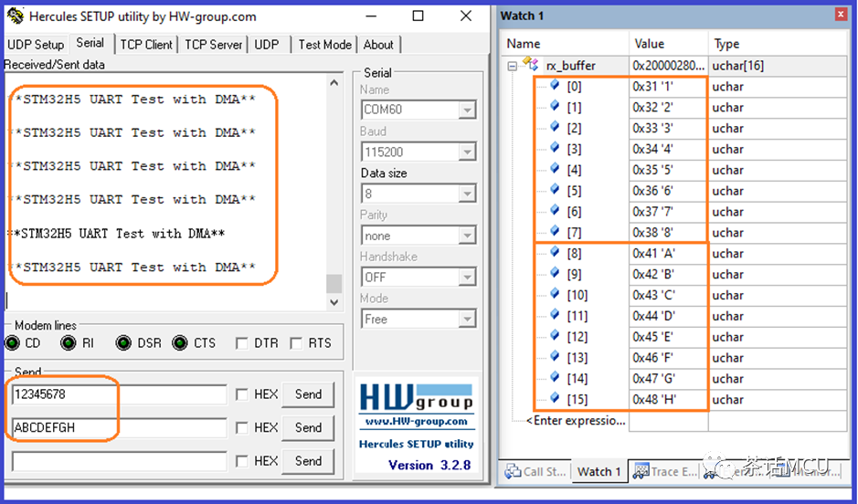Screen dimensions: 858x504
Task: Click scroll down arrow of received data
Action: point(334,302)
